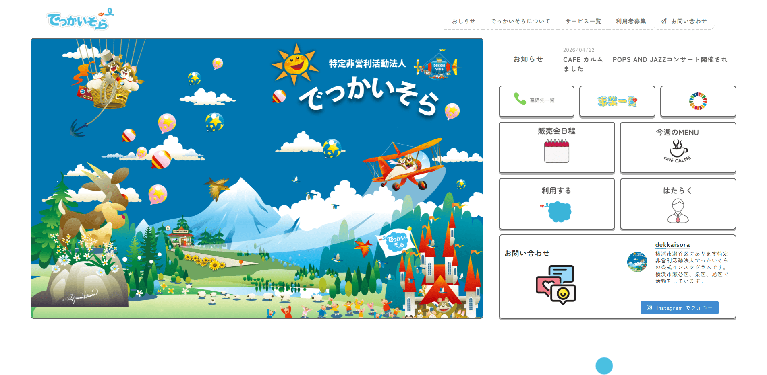767x375 pixels.
Task: Click the お問い合わせ card heading
Action: point(527,253)
